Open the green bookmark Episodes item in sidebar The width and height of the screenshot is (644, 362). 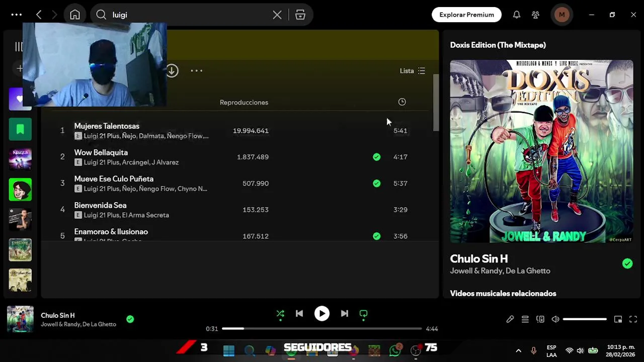coord(20,129)
